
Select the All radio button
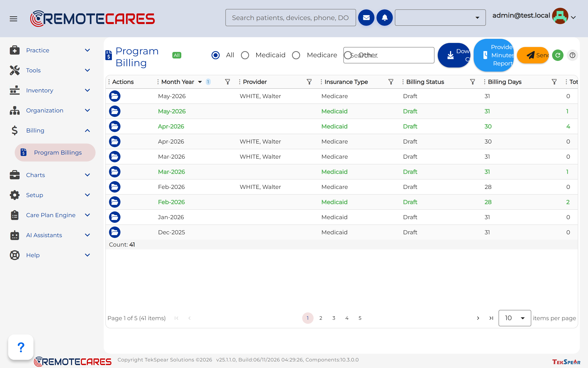216,55
